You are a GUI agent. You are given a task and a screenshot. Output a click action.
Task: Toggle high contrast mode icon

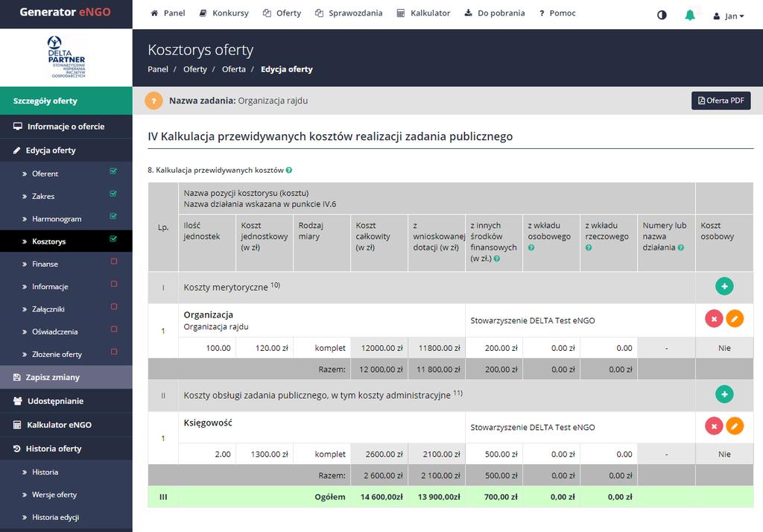click(x=662, y=15)
